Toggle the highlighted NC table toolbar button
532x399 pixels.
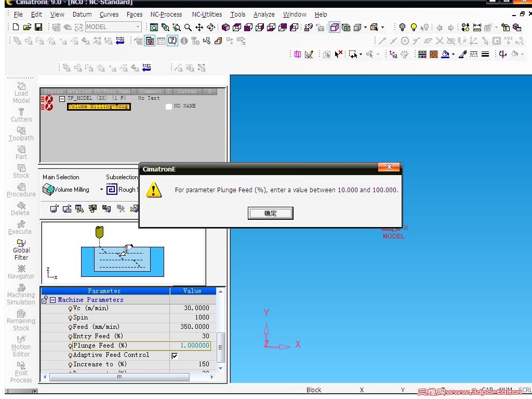coord(150,41)
